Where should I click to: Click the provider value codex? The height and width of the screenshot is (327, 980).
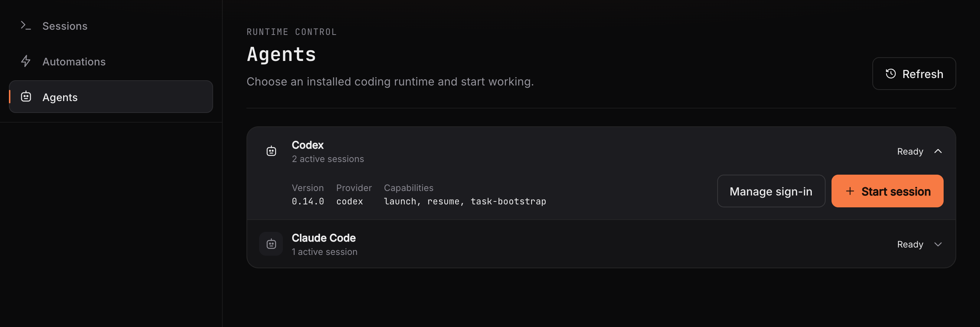point(350,201)
